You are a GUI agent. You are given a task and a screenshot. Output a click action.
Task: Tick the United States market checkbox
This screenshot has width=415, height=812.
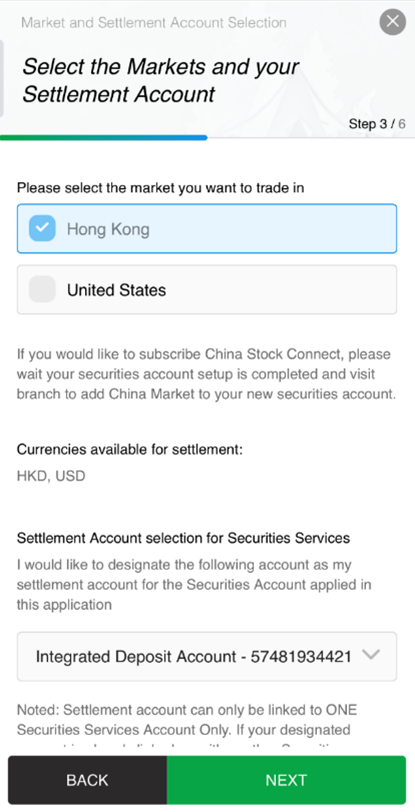coord(42,289)
